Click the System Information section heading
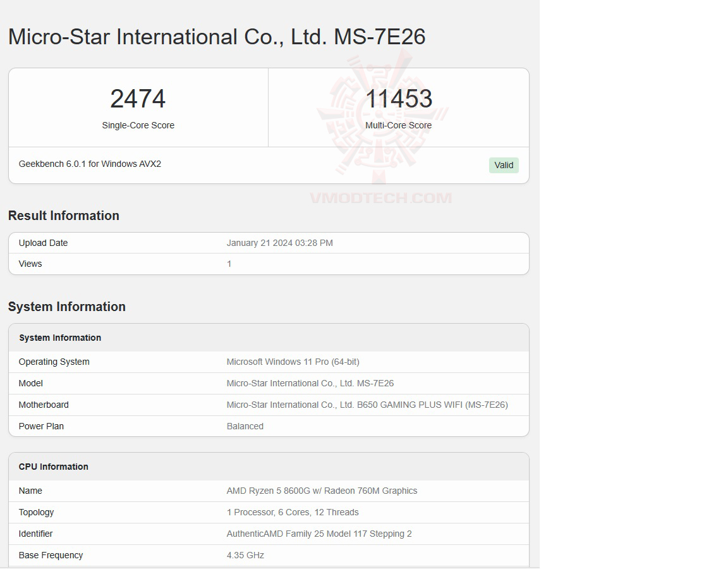This screenshot has height=569, width=728. (x=67, y=307)
